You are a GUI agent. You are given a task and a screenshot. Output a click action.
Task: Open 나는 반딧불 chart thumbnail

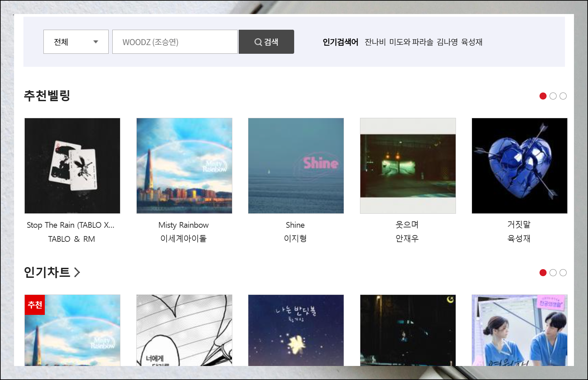(x=296, y=330)
